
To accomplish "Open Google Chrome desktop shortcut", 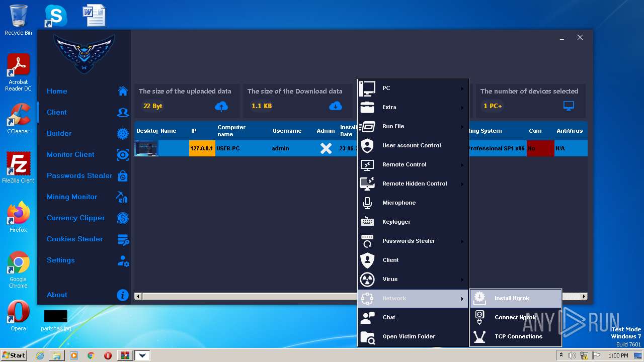I will point(18,270).
